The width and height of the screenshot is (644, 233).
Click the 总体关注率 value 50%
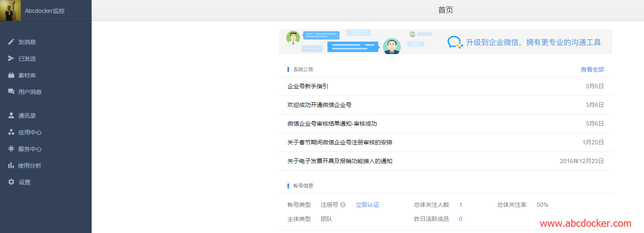pyautogui.click(x=542, y=205)
